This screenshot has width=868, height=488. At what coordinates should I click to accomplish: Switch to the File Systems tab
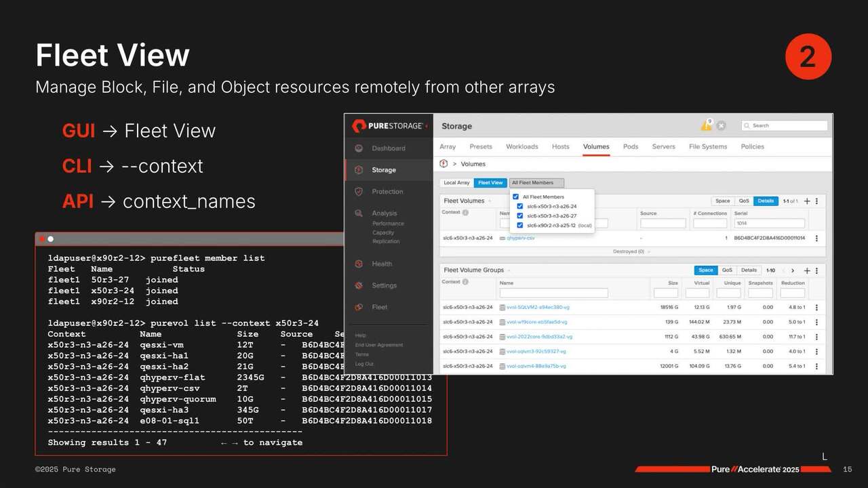(708, 146)
